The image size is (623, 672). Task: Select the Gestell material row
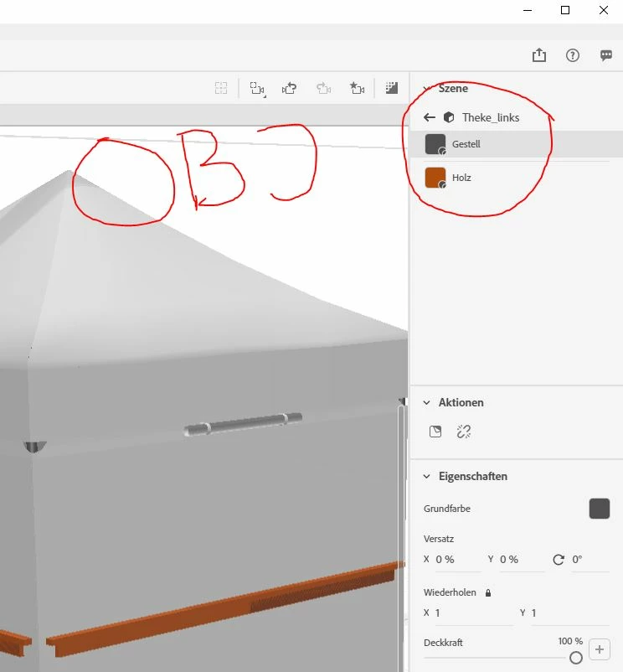(517, 144)
